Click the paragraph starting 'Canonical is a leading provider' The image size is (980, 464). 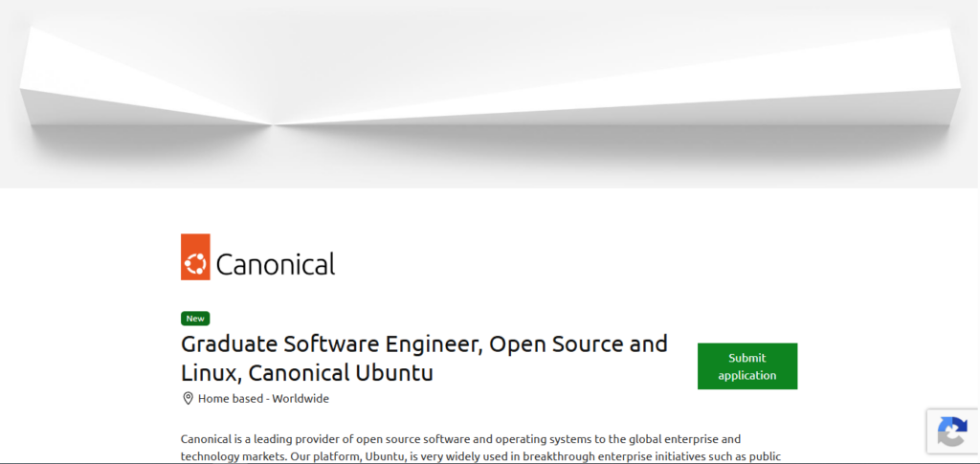[480, 448]
